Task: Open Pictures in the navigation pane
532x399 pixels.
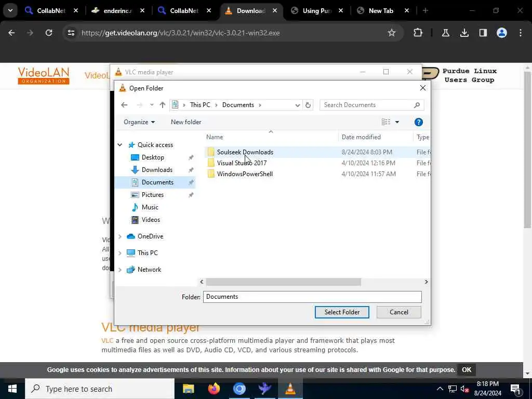Action: 152,195
